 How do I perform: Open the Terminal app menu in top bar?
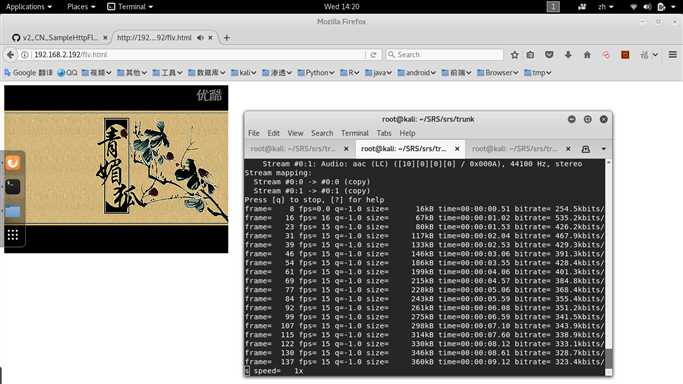pos(130,7)
